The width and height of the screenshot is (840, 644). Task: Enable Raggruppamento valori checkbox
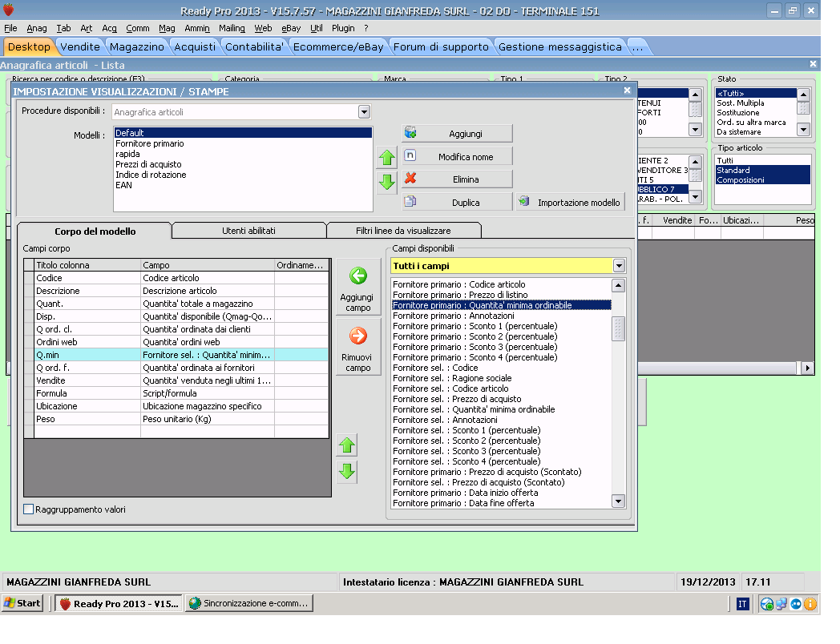coord(29,509)
